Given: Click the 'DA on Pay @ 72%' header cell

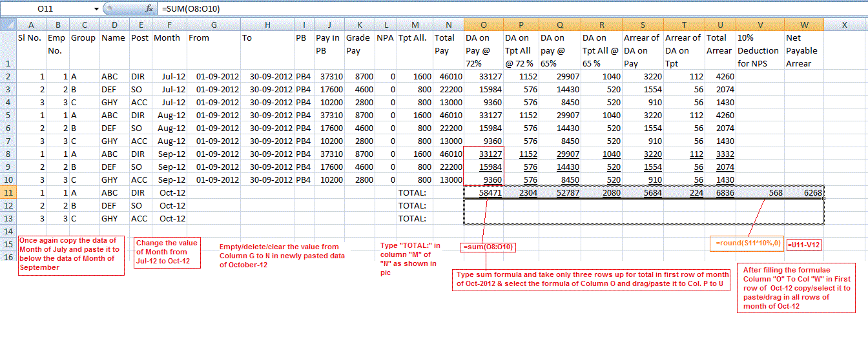Looking at the screenshot, I should pos(483,51).
